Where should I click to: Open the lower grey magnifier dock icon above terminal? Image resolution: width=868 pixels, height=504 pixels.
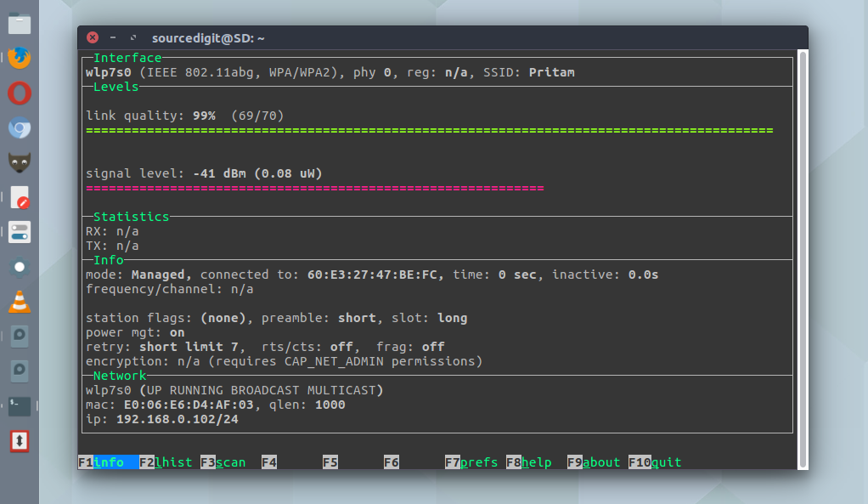pos(20,371)
